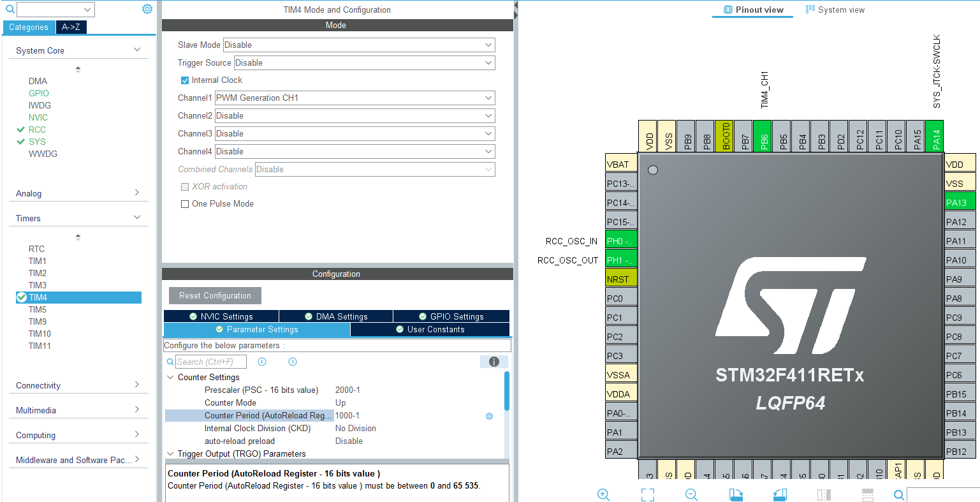Screen dimensions: 980x502
Task: Rotate the chip counter-clockwise
Action: 780,494
